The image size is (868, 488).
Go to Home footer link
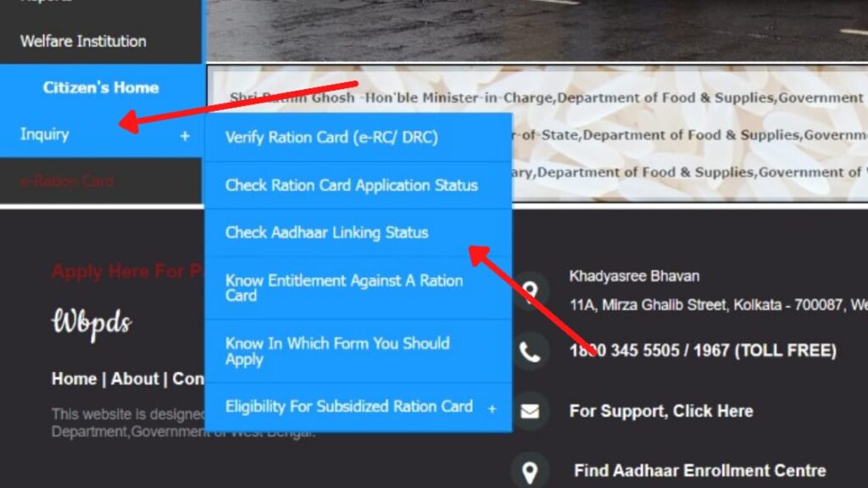click(75, 379)
